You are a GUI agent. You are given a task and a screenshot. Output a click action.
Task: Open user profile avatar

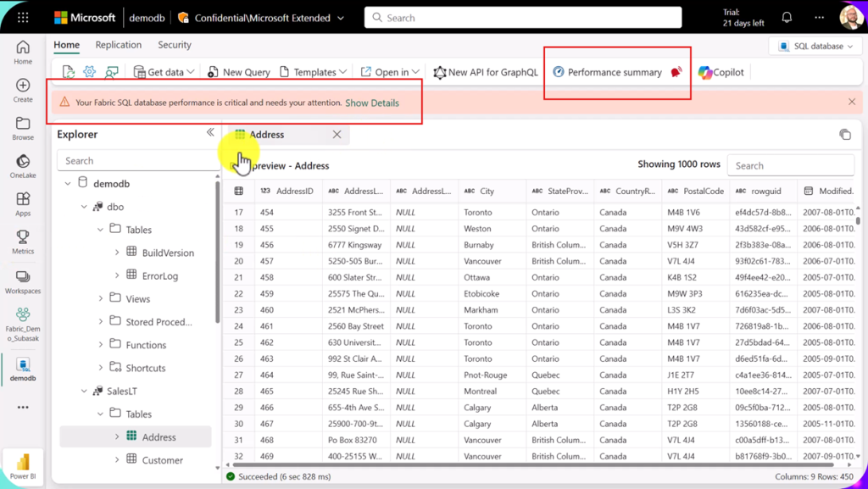pos(851,18)
